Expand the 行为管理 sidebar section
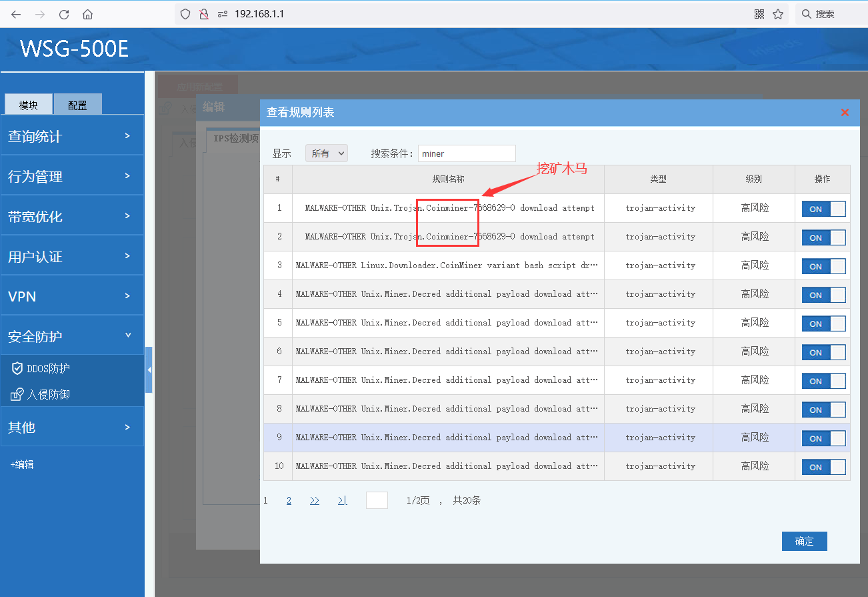Image resolution: width=868 pixels, height=597 pixels. pyautogui.click(x=72, y=176)
